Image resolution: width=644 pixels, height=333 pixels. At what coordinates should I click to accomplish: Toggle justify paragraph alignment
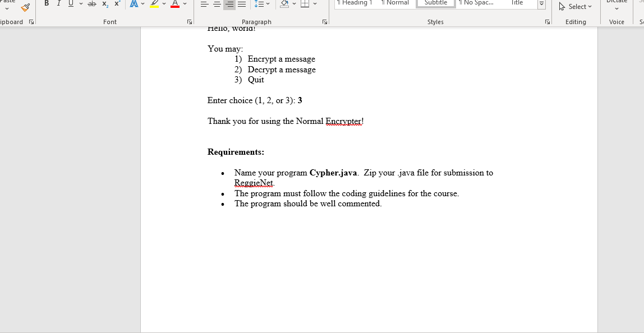pos(242,4)
